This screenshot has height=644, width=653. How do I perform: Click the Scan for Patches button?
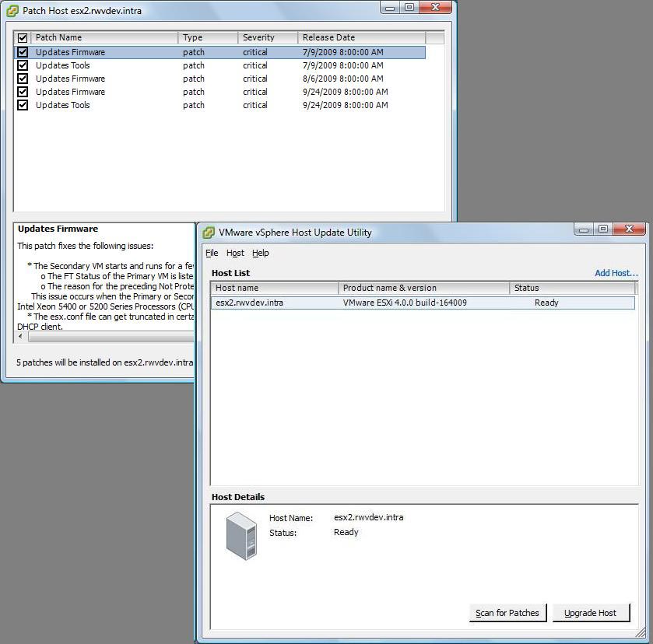coord(507,613)
